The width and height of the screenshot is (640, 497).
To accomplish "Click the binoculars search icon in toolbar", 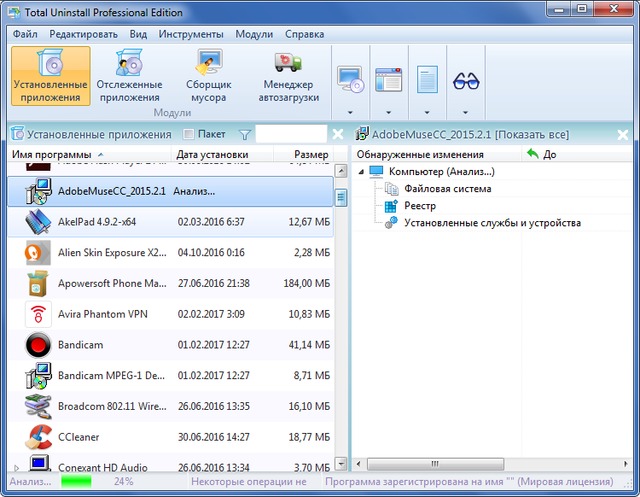I will point(466,80).
